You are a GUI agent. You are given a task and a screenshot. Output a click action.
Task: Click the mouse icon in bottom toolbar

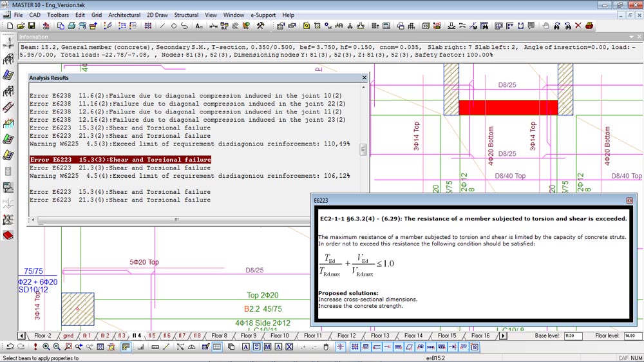(326, 347)
